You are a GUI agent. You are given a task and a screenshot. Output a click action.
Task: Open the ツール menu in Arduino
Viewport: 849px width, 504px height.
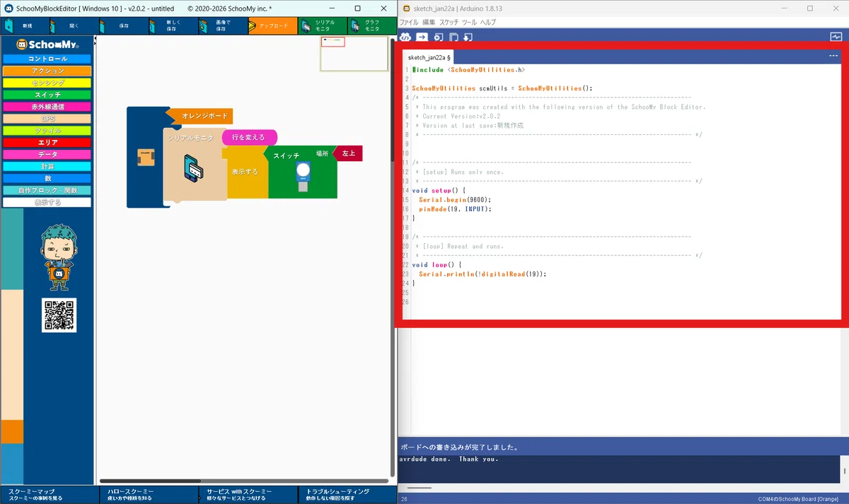(x=469, y=23)
